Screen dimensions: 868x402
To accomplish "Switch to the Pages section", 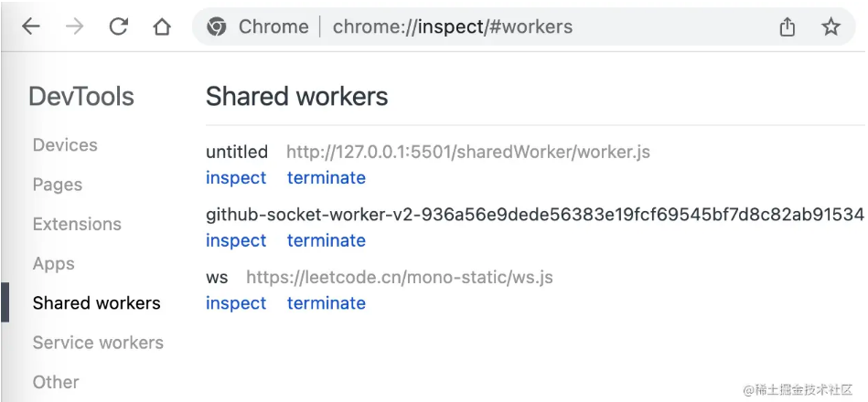I will [58, 185].
